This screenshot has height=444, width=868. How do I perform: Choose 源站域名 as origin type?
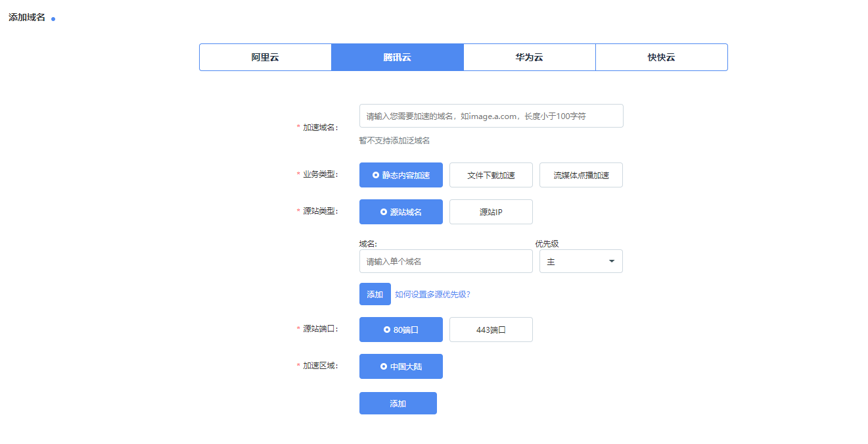401,212
